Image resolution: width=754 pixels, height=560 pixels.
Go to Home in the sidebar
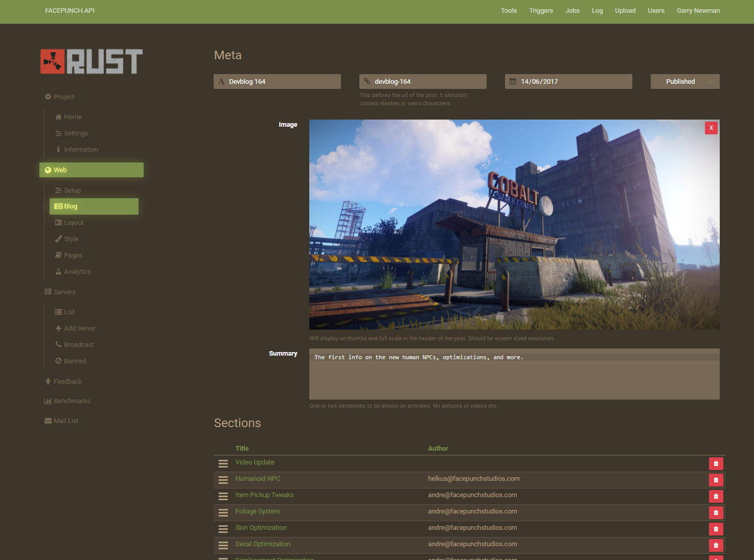(68, 117)
